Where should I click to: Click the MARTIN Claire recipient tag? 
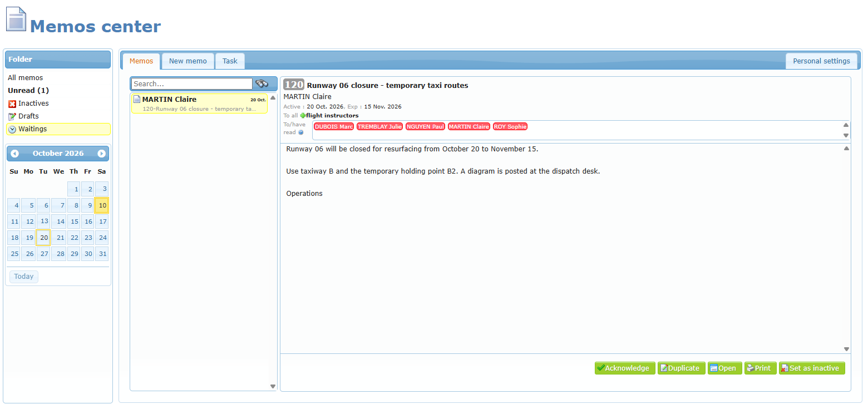point(469,127)
